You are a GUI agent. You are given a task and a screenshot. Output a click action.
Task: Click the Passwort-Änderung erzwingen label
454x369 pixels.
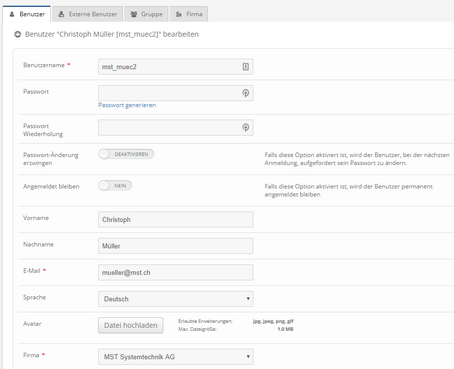[51, 159]
